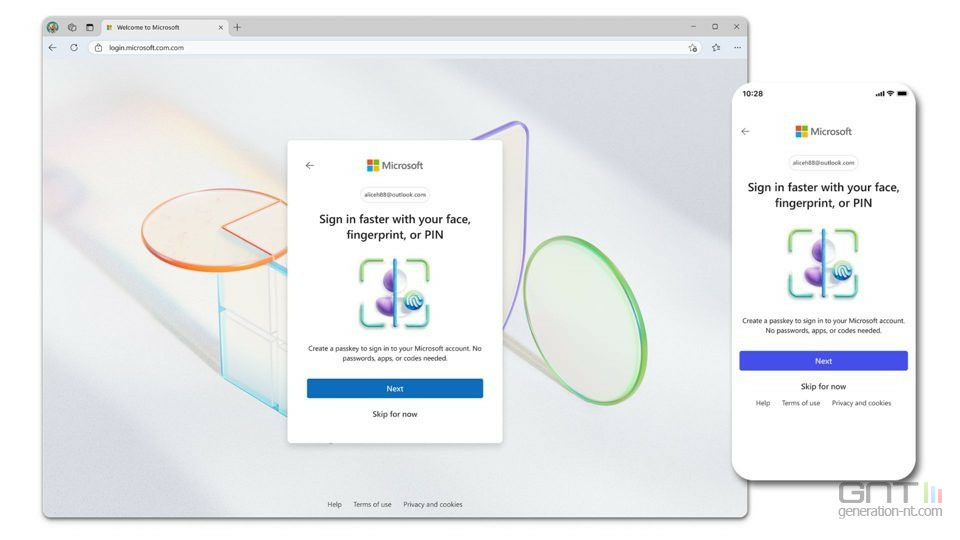Choose Skip for now in desktop dialog

point(395,414)
